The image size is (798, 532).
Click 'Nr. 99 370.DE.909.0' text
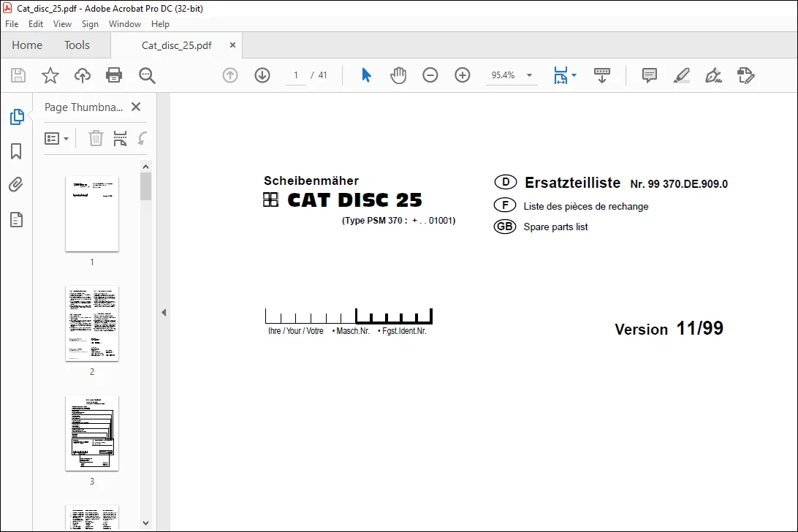(679, 183)
